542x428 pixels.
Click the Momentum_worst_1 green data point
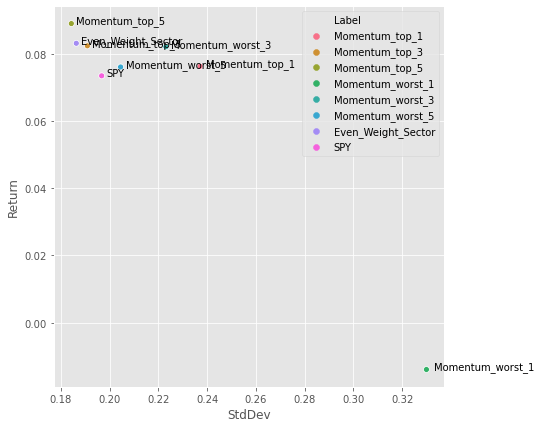[426, 369]
